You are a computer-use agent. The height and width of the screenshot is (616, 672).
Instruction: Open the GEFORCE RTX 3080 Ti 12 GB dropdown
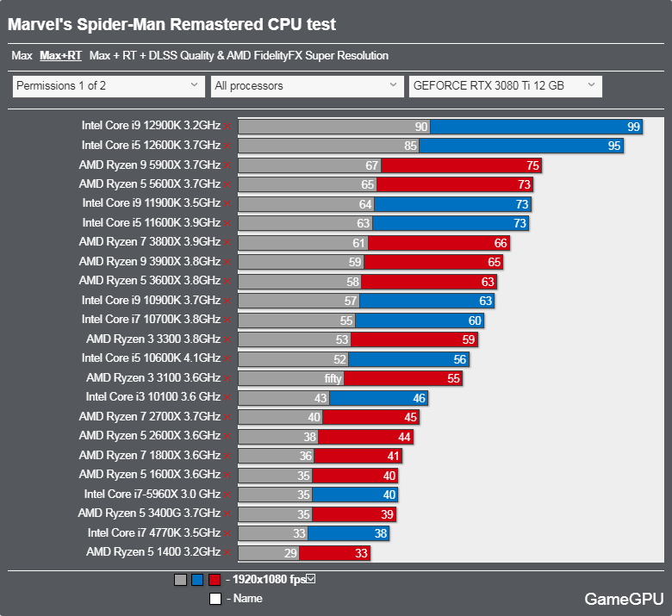506,86
